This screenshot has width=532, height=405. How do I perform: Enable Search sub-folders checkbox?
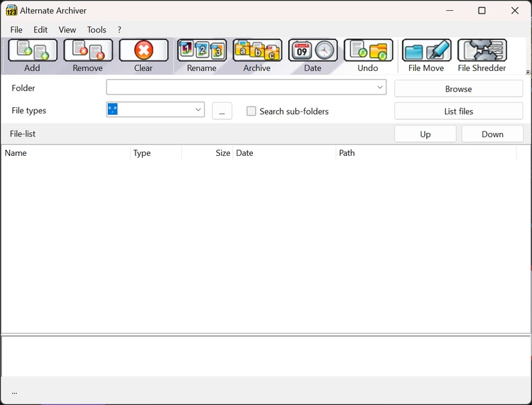251,111
